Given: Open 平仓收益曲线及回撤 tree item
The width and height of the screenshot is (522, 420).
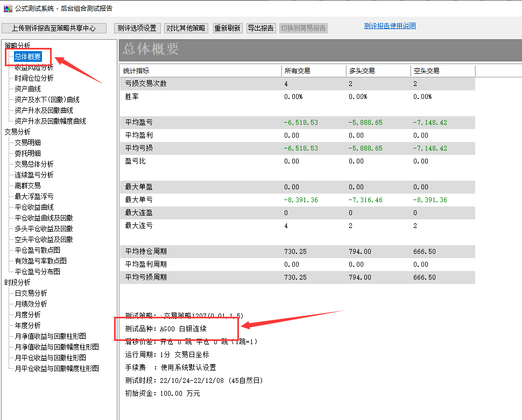Looking at the screenshot, I should pos(44,218).
